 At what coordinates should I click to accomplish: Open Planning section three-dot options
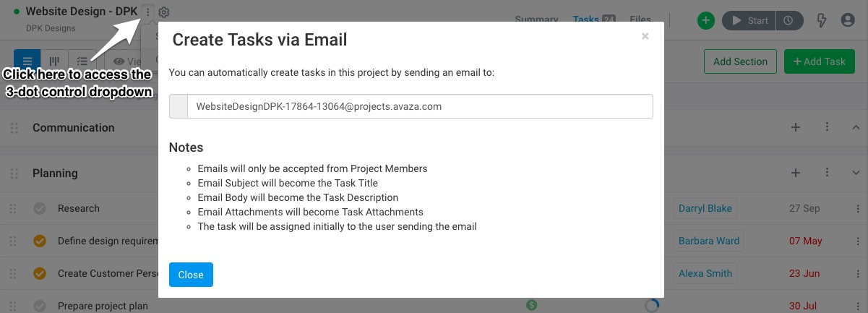coord(828,173)
